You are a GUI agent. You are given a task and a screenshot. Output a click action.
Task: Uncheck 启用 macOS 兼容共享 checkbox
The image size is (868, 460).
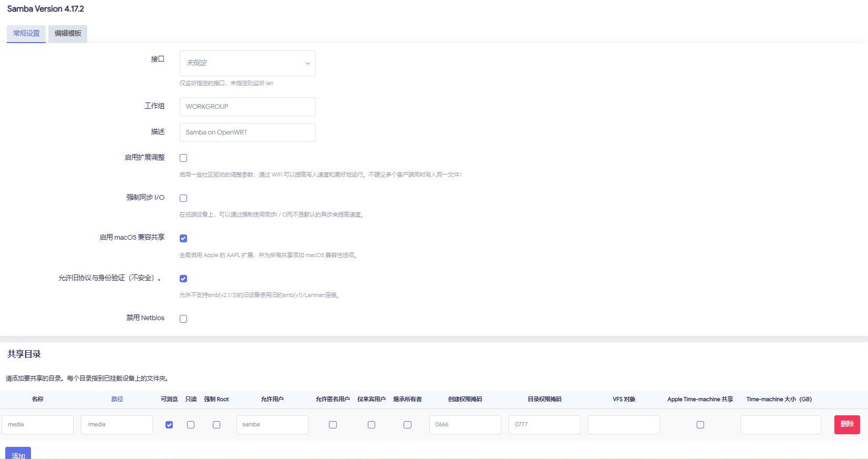183,239
